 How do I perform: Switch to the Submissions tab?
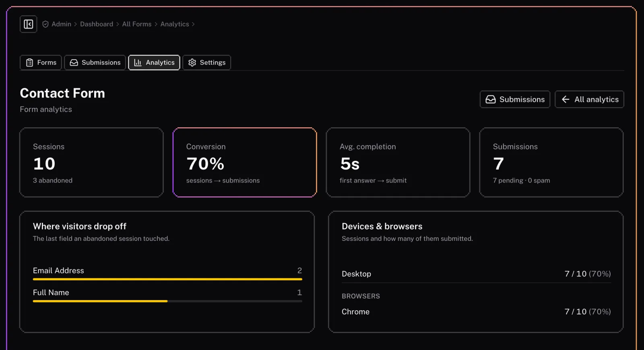[95, 62]
